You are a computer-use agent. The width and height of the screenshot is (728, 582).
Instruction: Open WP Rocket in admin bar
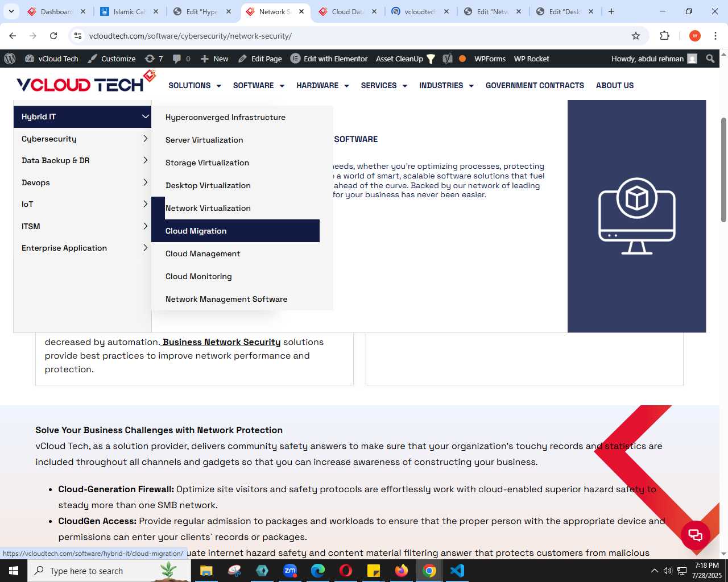click(531, 59)
